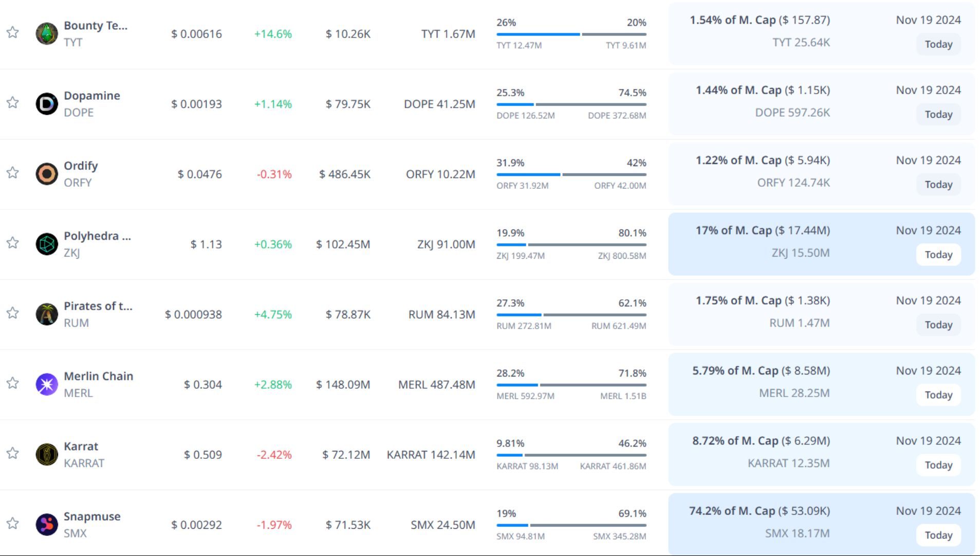Click the Dopamine DOPE coin logo
Image resolution: width=980 pixels, height=556 pixels.
click(x=47, y=104)
